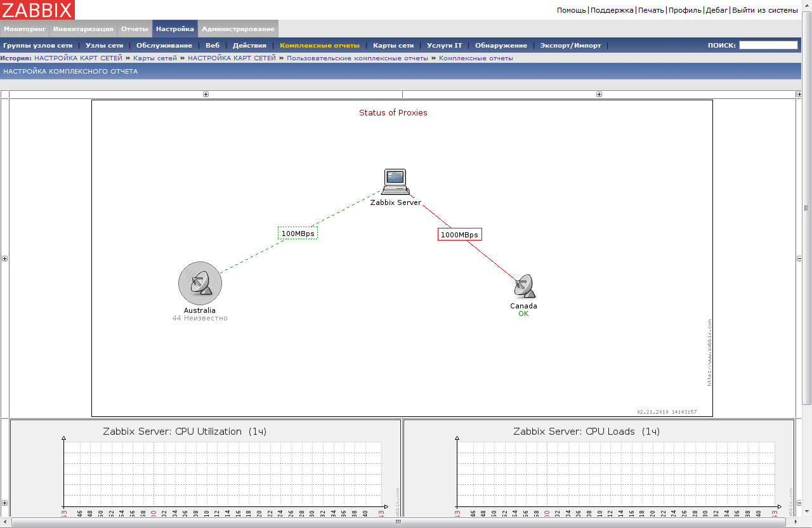Log out via Выйти из системы
This screenshot has height=528, width=812.
pos(764,10)
